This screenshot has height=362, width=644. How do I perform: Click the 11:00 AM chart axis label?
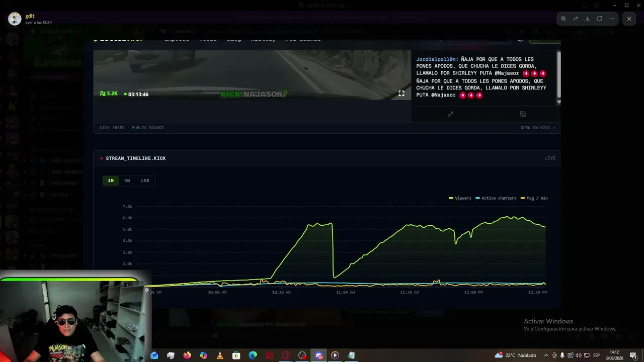[345, 292]
